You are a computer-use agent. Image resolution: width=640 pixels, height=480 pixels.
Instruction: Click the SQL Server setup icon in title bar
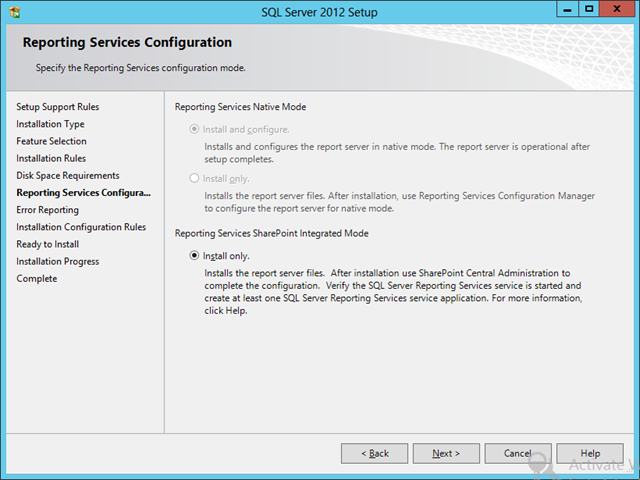pyautogui.click(x=15, y=12)
